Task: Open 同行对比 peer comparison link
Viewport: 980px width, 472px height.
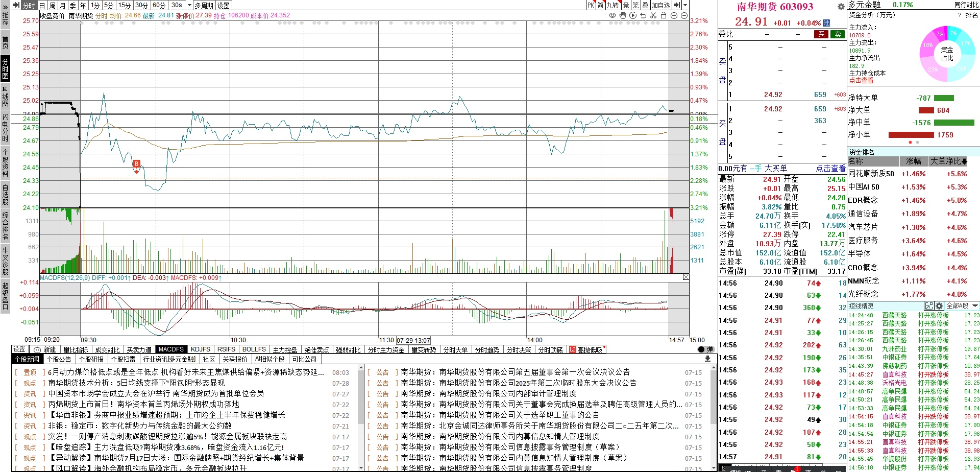Action: tap(967, 5)
